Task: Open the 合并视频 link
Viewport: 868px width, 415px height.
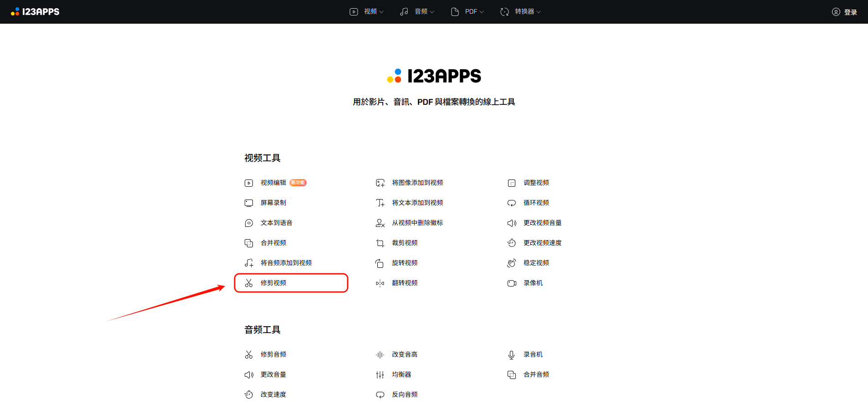Action: click(x=273, y=243)
